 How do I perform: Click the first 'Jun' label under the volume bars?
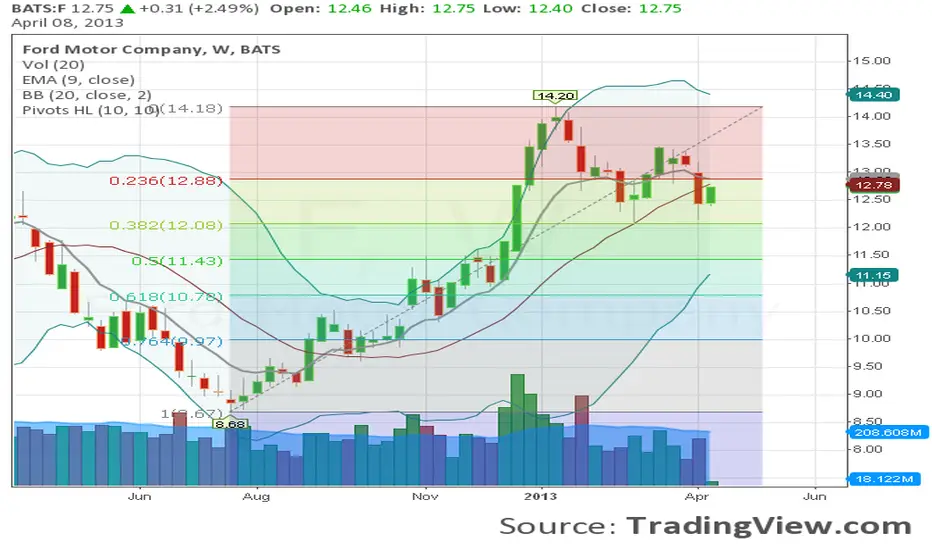[x=139, y=496]
